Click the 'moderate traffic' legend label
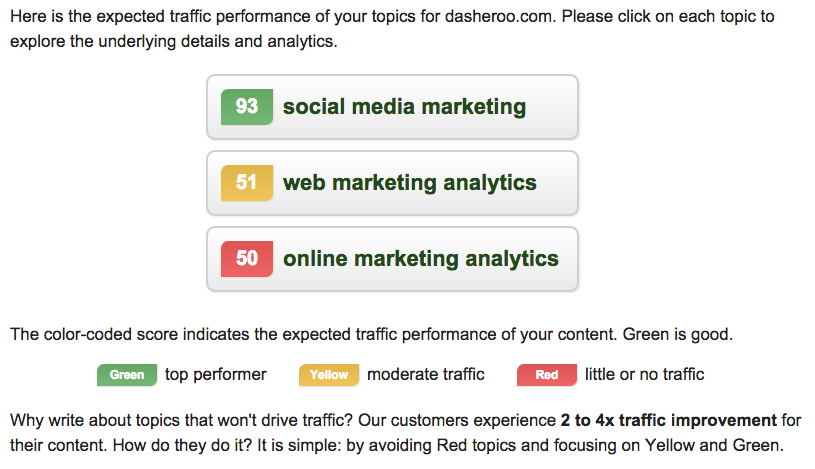The height and width of the screenshot is (469, 815). pyautogui.click(x=426, y=375)
